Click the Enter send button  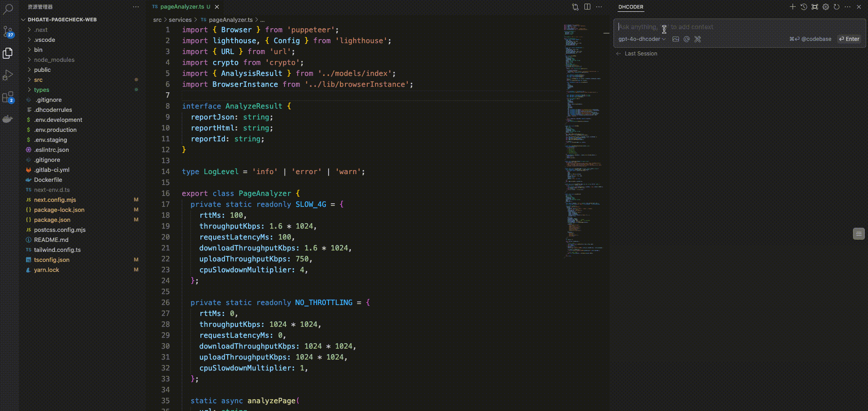coord(849,39)
